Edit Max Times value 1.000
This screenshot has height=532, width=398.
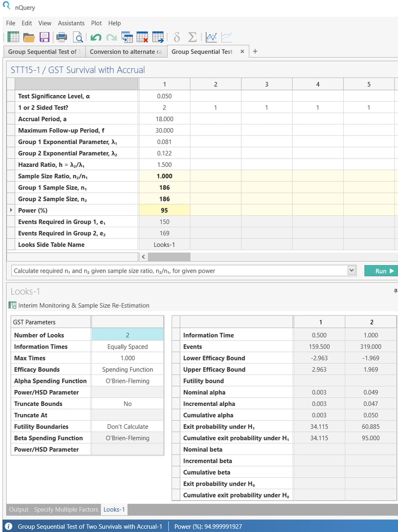tap(127, 358)
